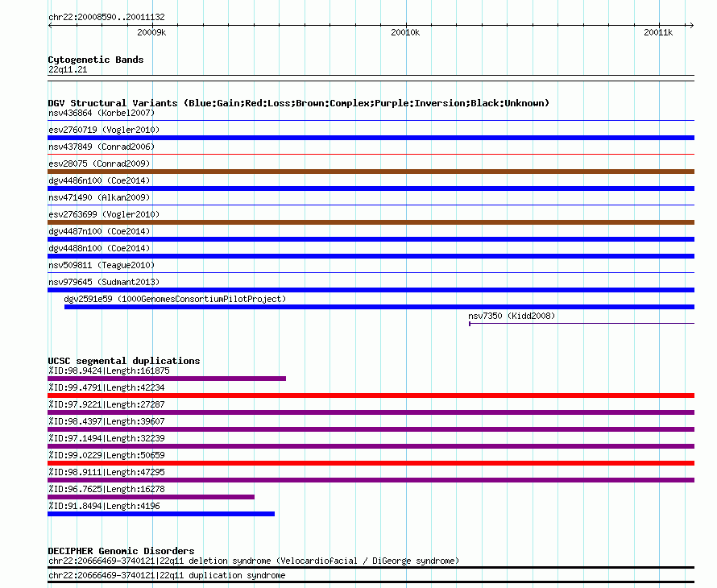Open esv2763699 (Vogler2010) variant label

pyautogui.click(x=104, y=214)
